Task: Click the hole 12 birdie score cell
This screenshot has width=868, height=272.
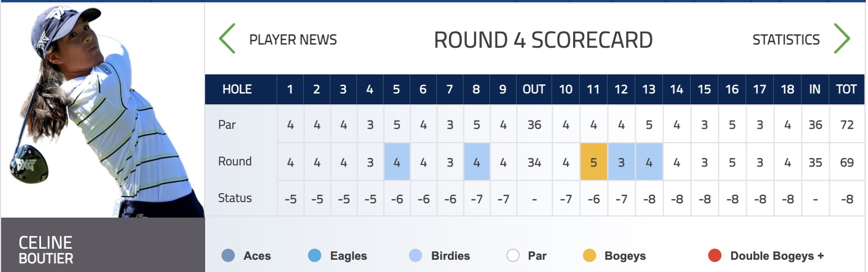Action: [x=621, y=162]
